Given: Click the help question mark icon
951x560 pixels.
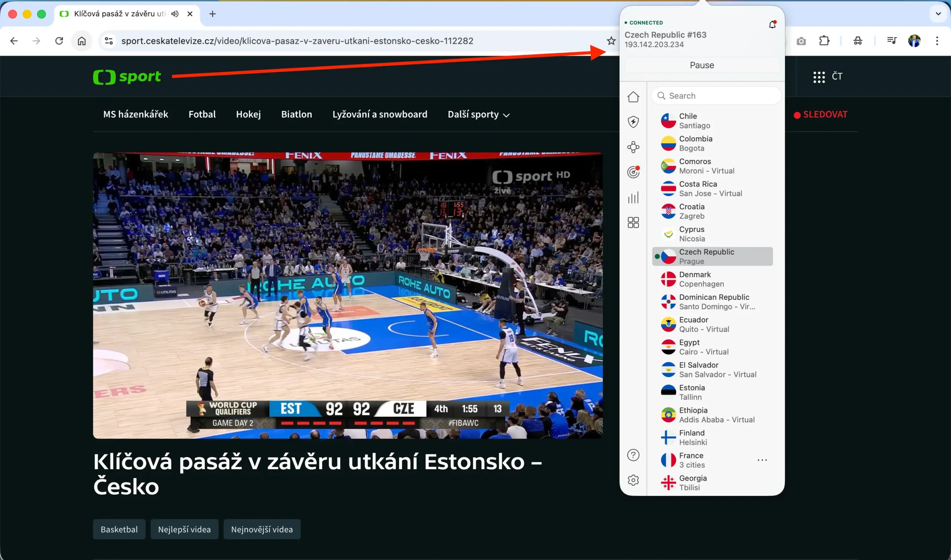Looking at the screenshot, I should (633, 455).
